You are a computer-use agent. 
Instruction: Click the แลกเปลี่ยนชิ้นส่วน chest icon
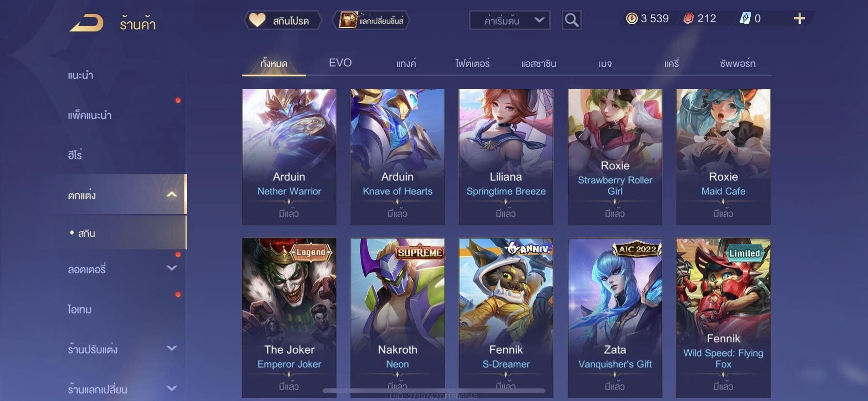tap(348, 20)
